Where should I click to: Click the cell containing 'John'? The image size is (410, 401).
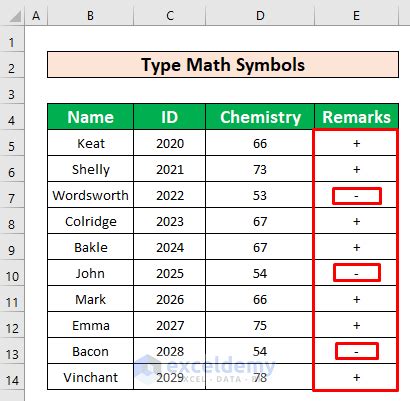tap(90, 273)
